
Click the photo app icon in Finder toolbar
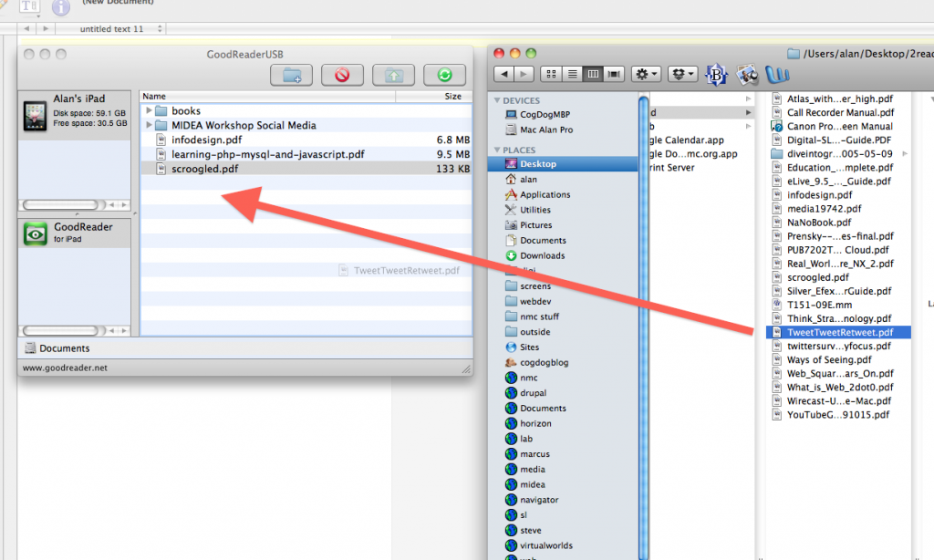click(x=749, y=74)
